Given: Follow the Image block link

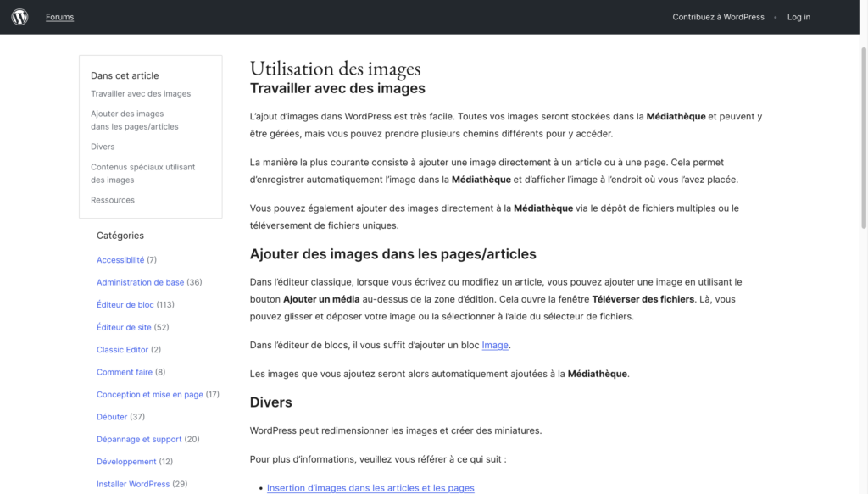Looking at the screenshot, I should tap(495, 345).
